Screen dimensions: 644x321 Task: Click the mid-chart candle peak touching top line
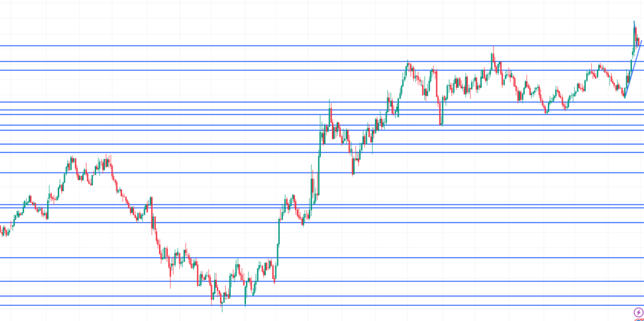493,49
